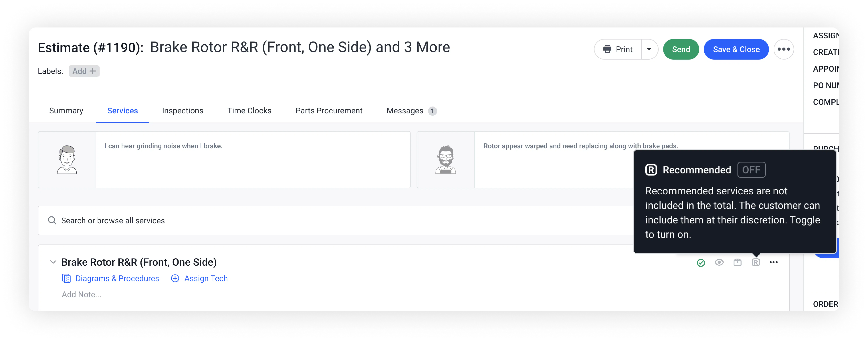868x341 pixels.
Task: Click Save & Close
Action: (x=736, y=49)
